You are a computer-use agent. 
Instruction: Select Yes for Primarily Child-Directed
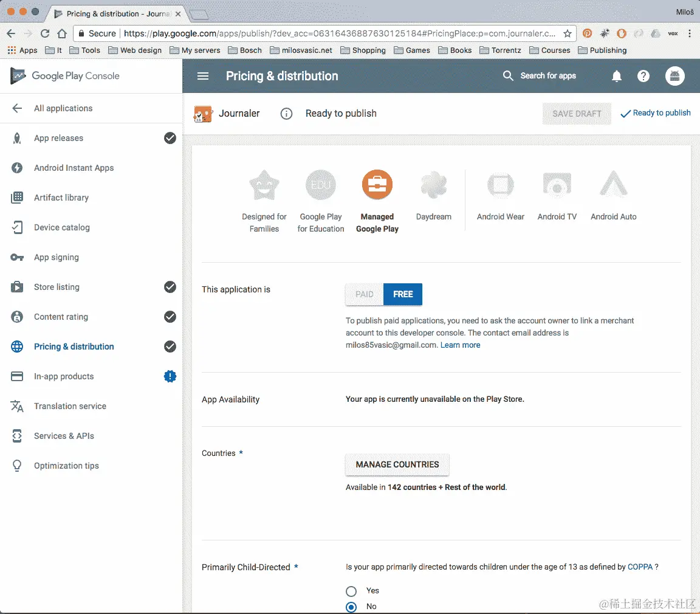[x=351, y=592]
